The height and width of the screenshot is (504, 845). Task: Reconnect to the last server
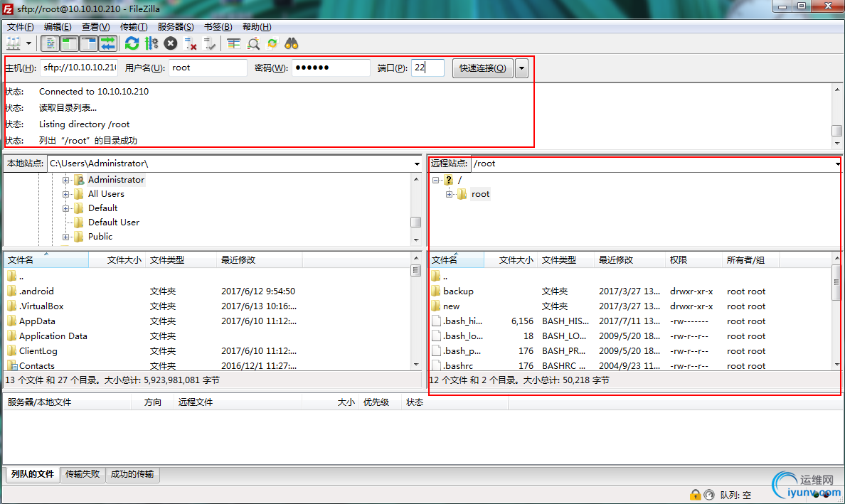(210, 43)
